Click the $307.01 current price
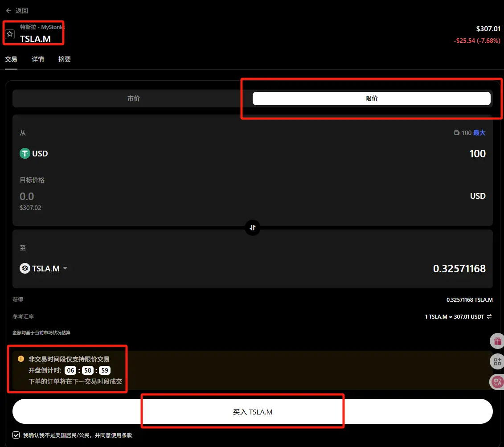Image resolution: width=504 pixels, height=447 pixels. 488,29
